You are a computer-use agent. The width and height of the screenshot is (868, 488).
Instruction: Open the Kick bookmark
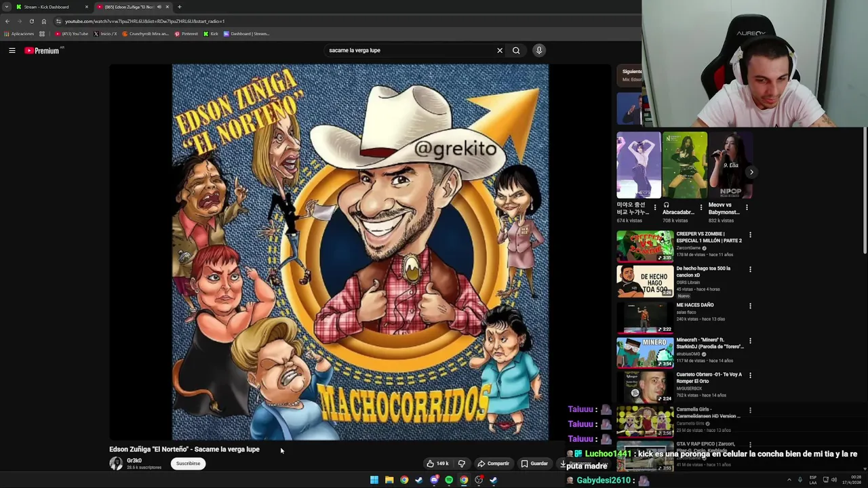211,33
